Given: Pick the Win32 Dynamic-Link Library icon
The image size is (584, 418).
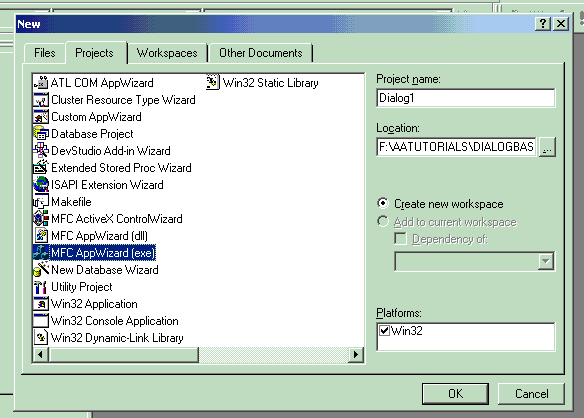Looking at the screenshot, I should [x=41, y=338].
